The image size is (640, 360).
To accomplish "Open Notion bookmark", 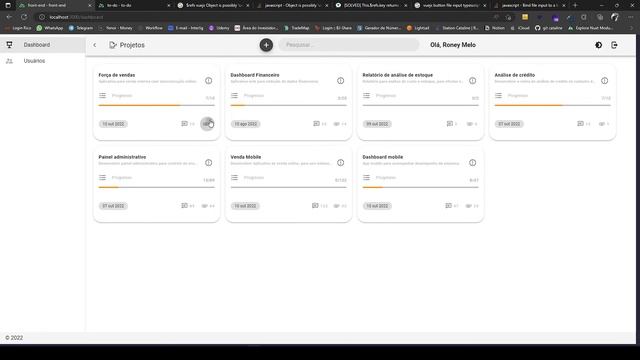I will [x=495, y=28].
